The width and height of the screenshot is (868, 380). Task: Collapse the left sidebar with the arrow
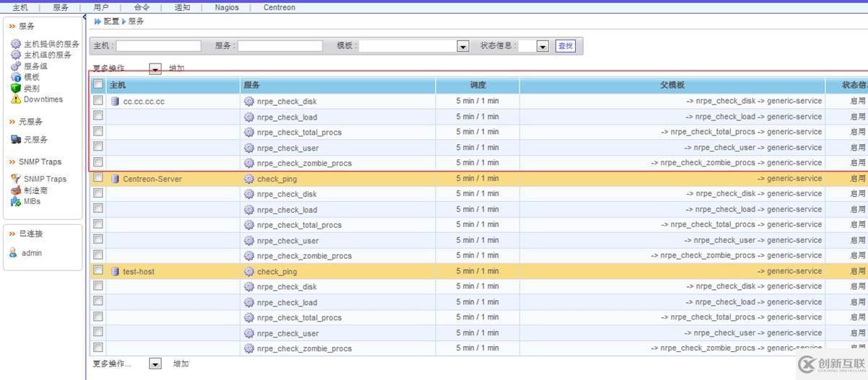tap(84, 17)
